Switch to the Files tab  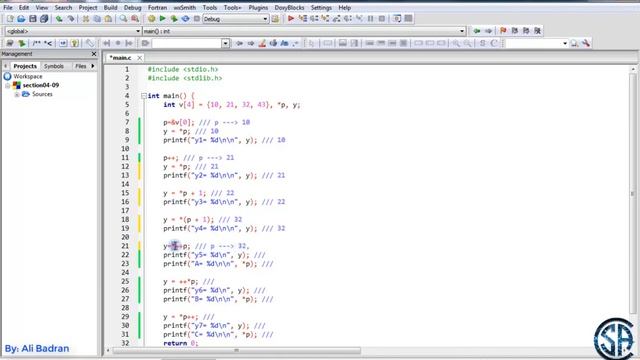tap(80, 66)
